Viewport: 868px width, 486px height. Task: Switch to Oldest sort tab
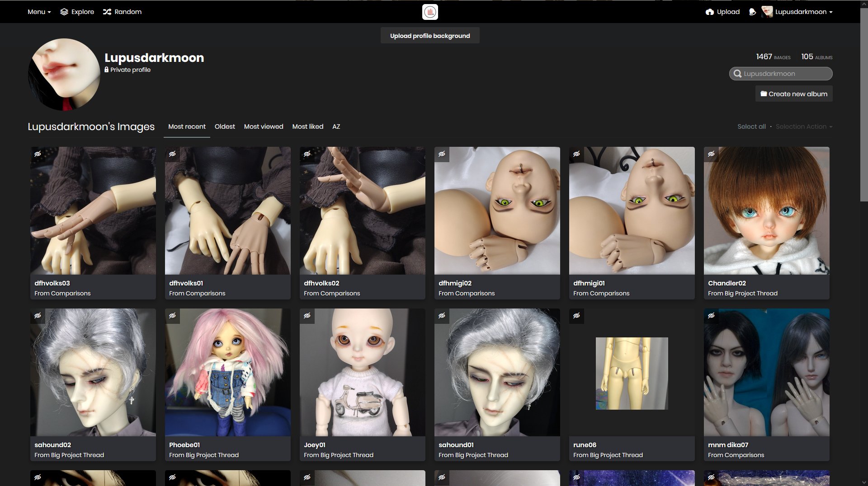[x=225, y=126]
